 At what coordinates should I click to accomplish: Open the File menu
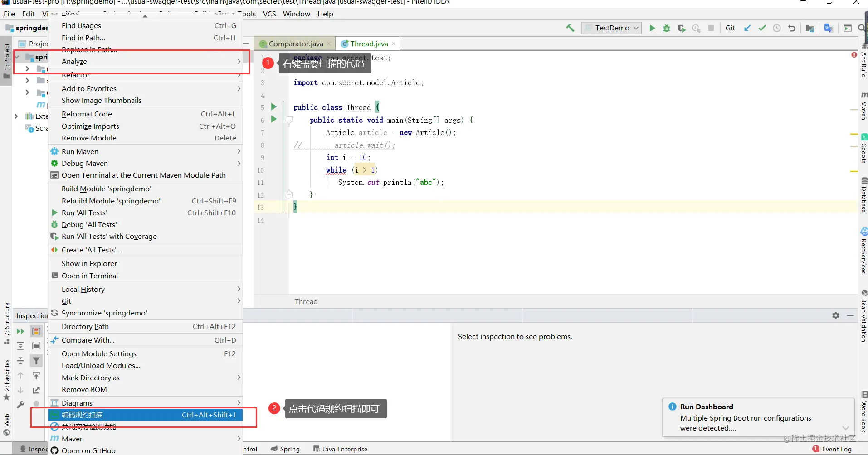9,14
